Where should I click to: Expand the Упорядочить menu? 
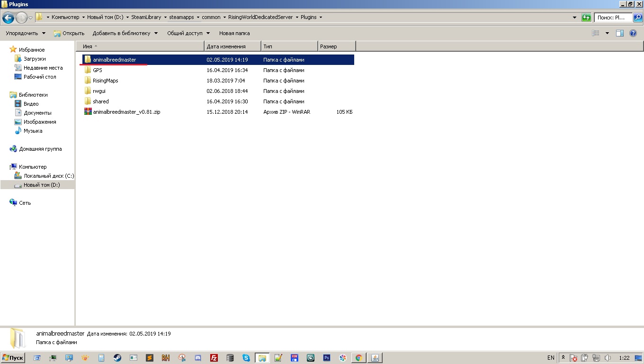26,33
